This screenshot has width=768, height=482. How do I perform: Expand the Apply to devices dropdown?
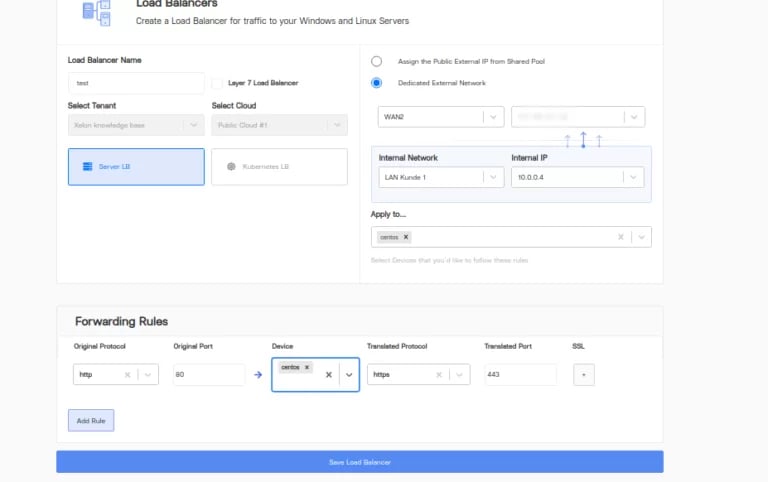[x=641, y=237]
